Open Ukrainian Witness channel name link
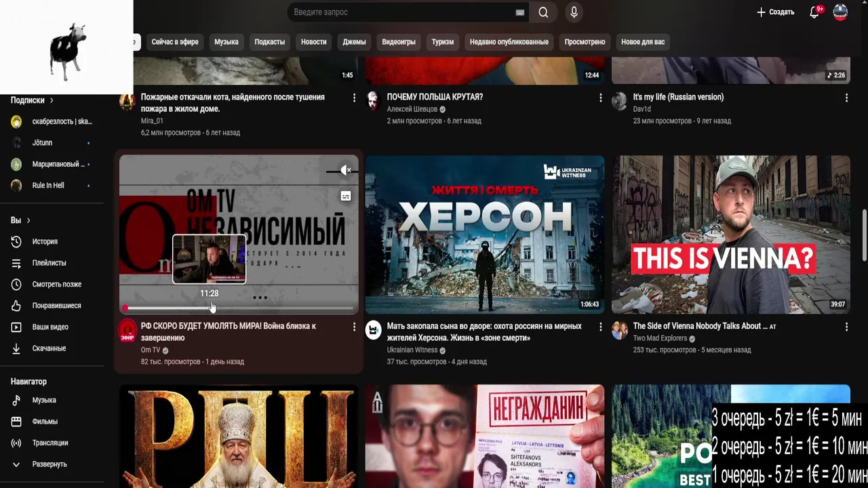 412,350
